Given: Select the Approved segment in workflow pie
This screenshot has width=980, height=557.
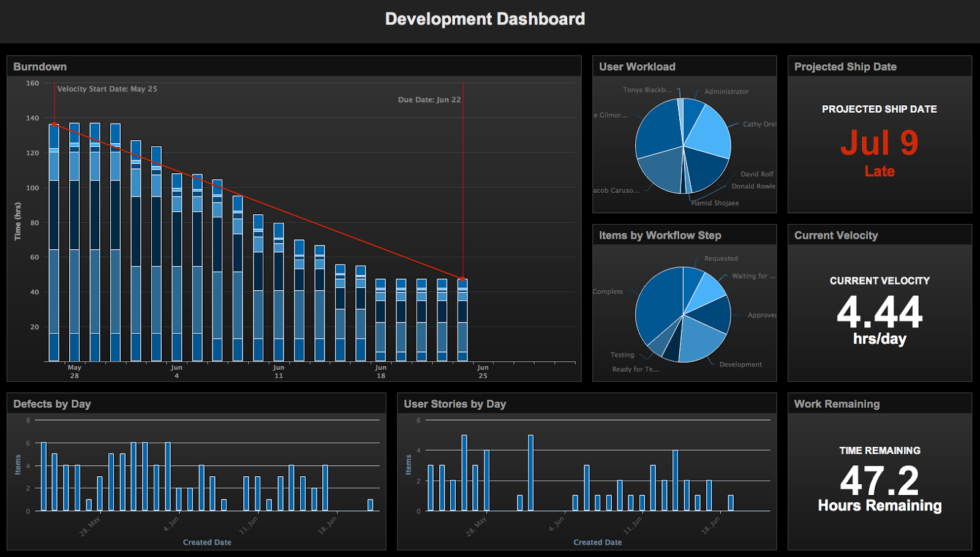Looking at the screenshot, I should [x=712, y=315].
